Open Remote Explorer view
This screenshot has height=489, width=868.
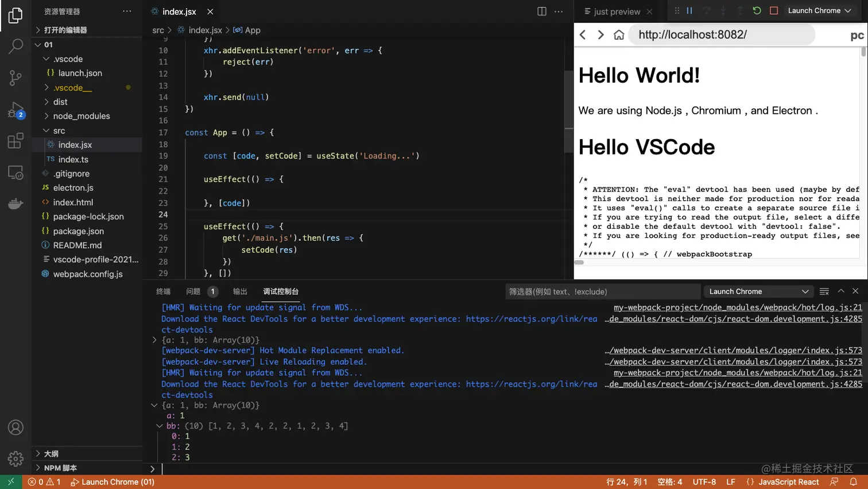coord(15,172)
